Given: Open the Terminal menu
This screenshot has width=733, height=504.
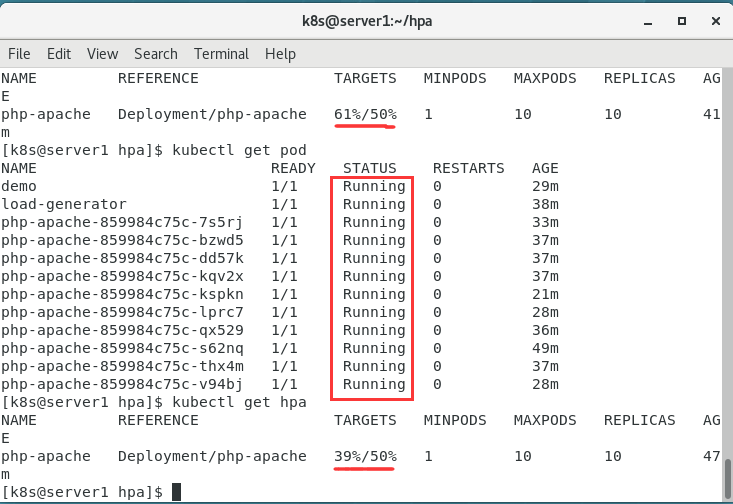Looking at the screenshot, I should click(222, 54).
